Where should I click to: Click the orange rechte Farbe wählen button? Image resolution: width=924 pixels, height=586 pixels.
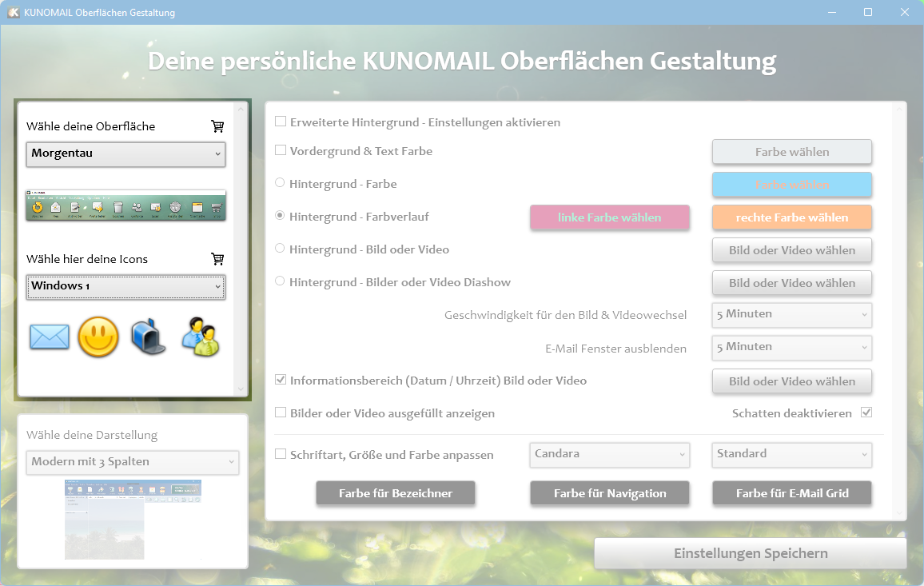(792, 217)
